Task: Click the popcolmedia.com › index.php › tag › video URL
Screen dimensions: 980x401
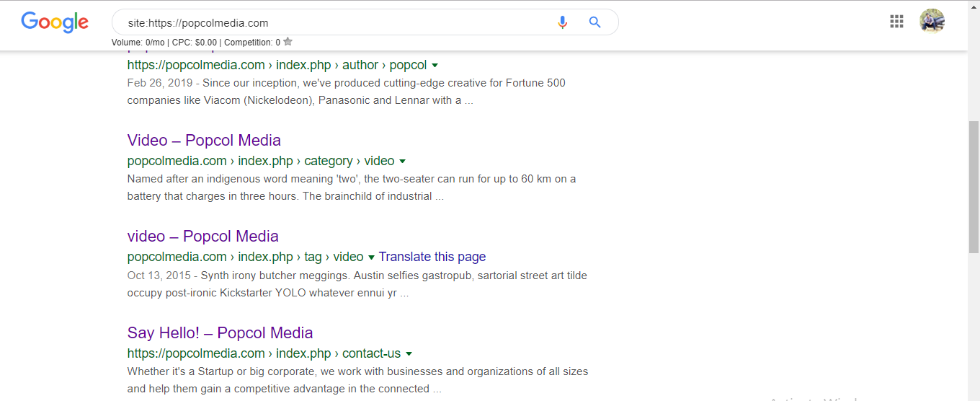Action: (246, 257)
